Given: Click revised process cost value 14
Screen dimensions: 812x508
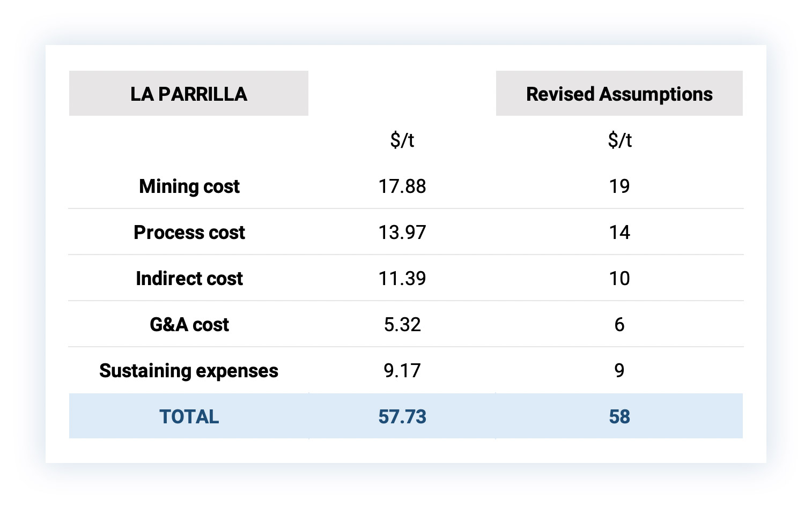Looking at the screenshot, I should click(x=619, y=233).
